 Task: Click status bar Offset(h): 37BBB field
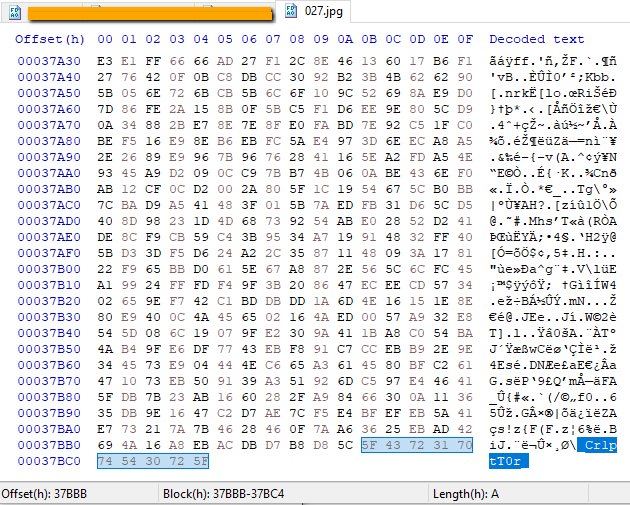44,493
